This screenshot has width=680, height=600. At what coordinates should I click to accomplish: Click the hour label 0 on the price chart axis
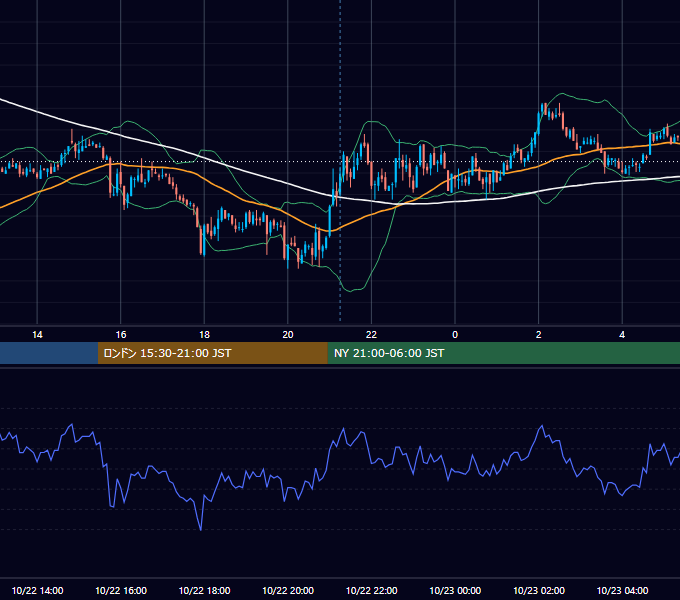[x=455, y=335]
